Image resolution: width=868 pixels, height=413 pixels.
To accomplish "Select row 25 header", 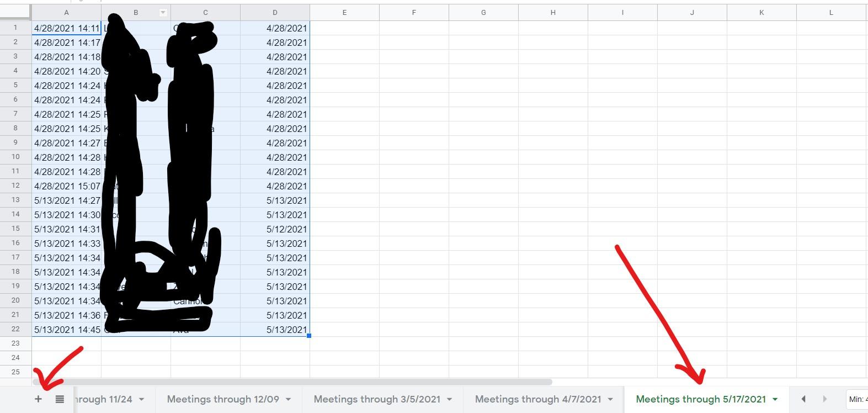I will pos(15,372).
